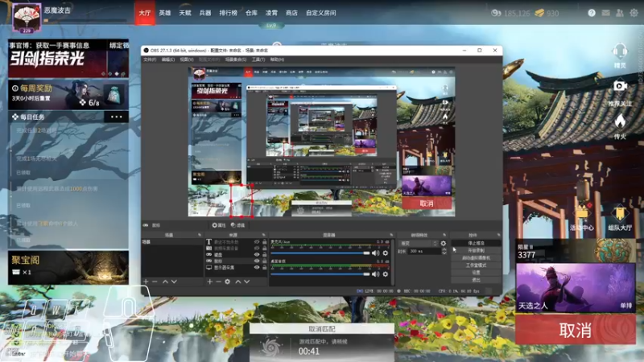Move scene up in the scenes panel
644x362 pixels.
165,282
